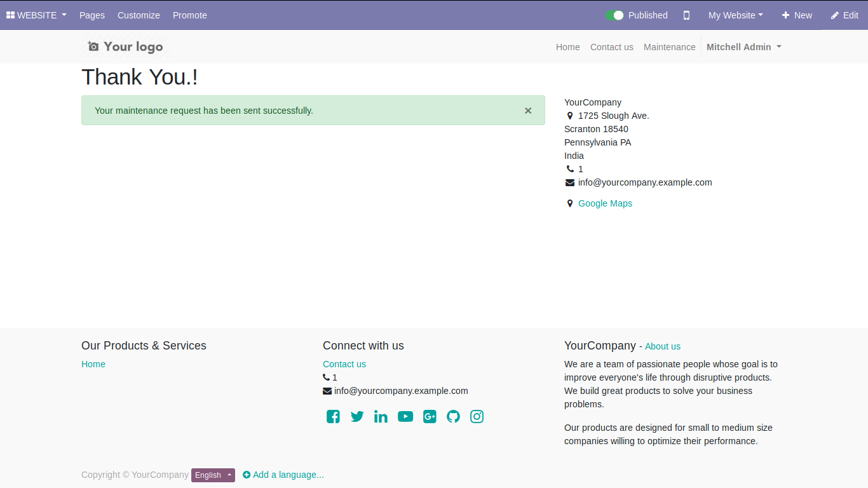Click the footer Home link
This screenshot has width=868, height=488.
93,364
